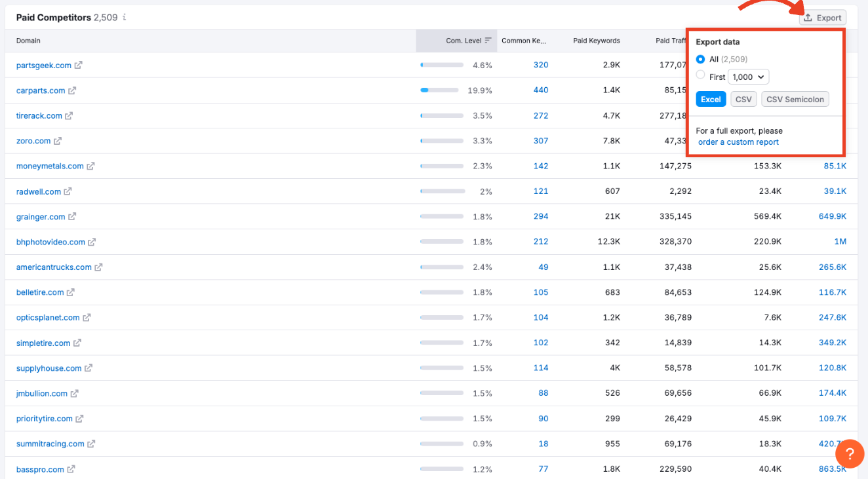Open partsgeek.com via its external link icon

pyautogui.click(x=79, y=66)
